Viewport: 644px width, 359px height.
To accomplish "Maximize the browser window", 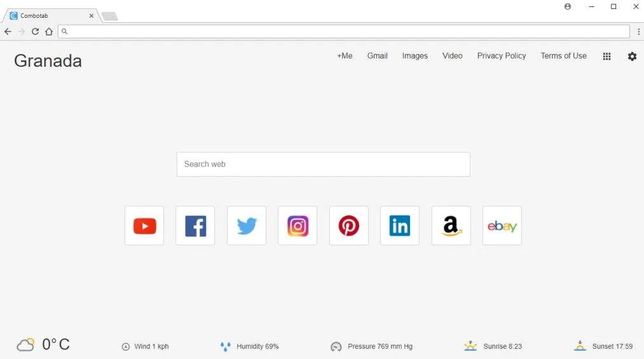I will coord(613,6).
